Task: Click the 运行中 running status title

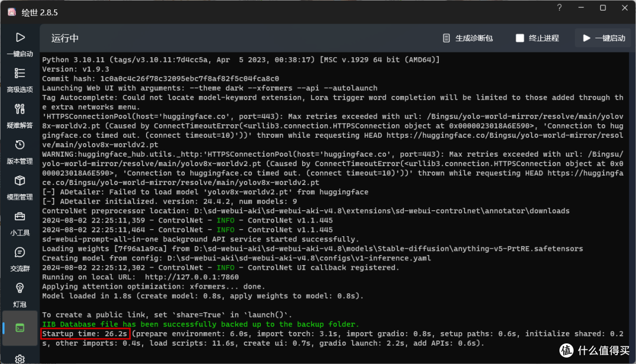Action: pos(65,38)
